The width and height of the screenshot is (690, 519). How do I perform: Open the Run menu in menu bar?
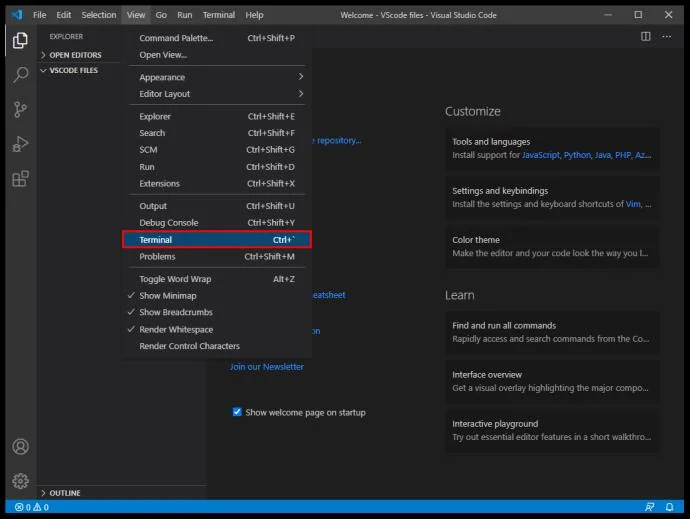184,15
